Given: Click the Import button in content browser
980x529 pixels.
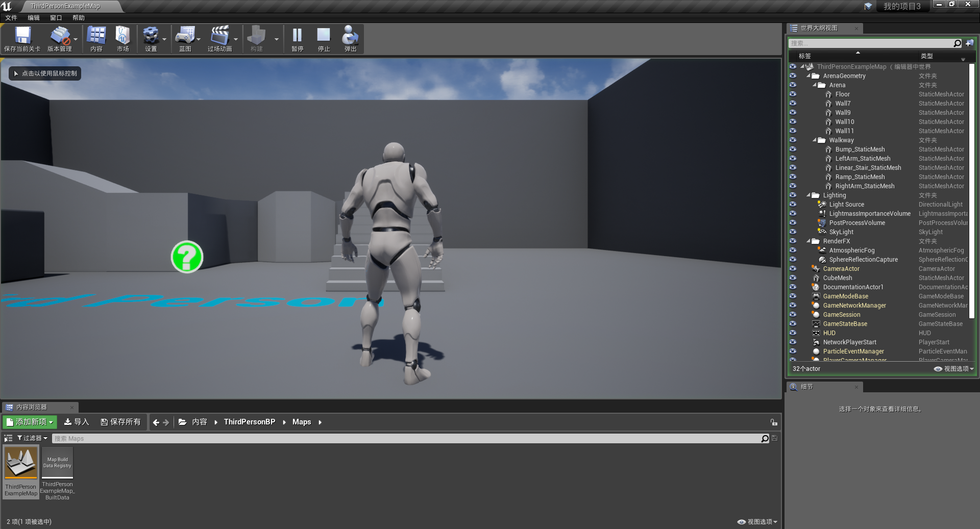Looking at the screenshot, I should (x=77, y=422).
